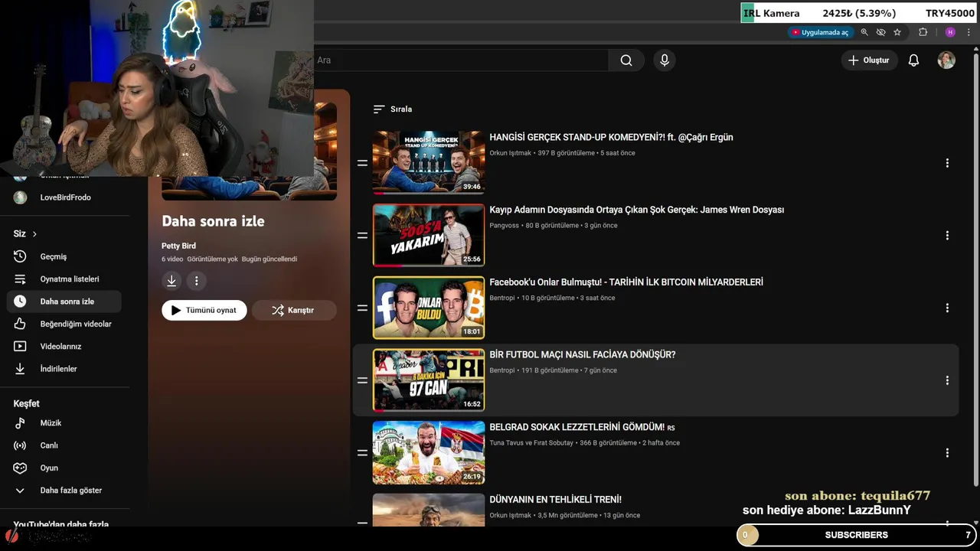Open Canlı live section
This screenshot has height=551, width=980.
point(63,445)
